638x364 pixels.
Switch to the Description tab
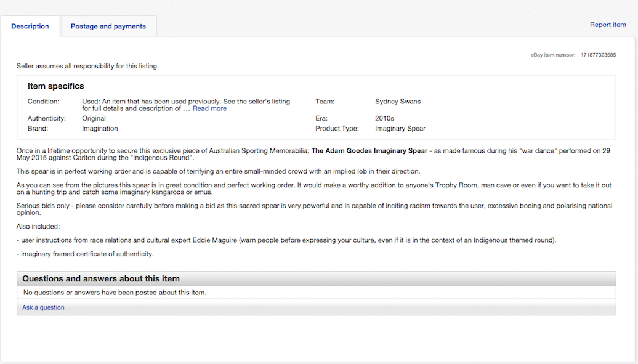30,26
